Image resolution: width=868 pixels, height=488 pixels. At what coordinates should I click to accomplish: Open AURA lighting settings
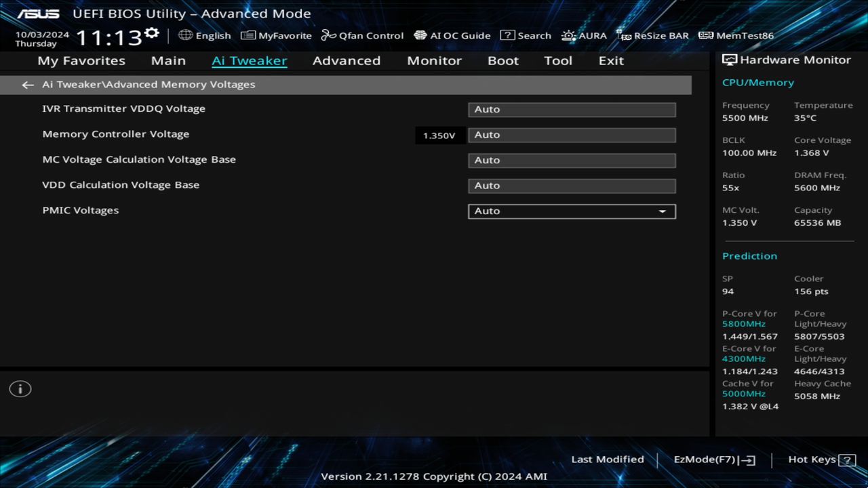tap(584, 35)
